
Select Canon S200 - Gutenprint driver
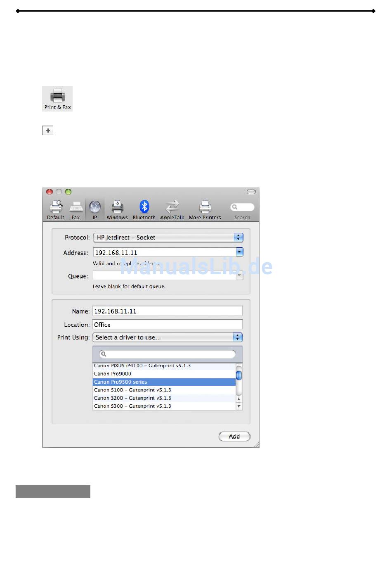tap(164, 398)
